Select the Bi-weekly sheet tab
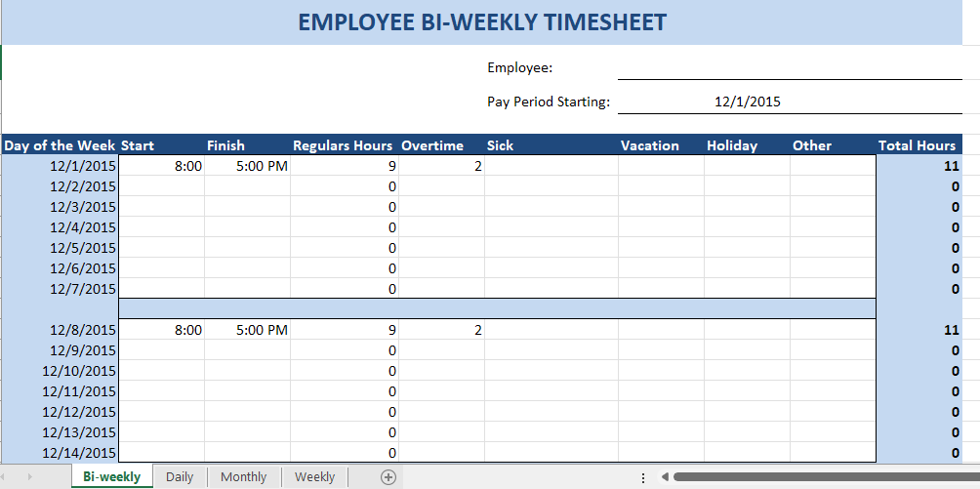This screenshot has height=489, width=980. pos(112,477)
